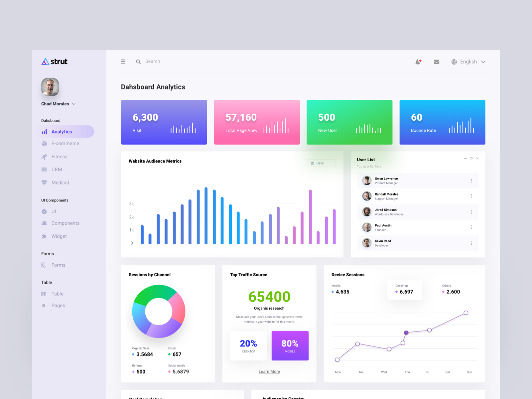Open Medical in the sidebar
The height and width of the screenshot is (399, 532).
pos(60,183)
